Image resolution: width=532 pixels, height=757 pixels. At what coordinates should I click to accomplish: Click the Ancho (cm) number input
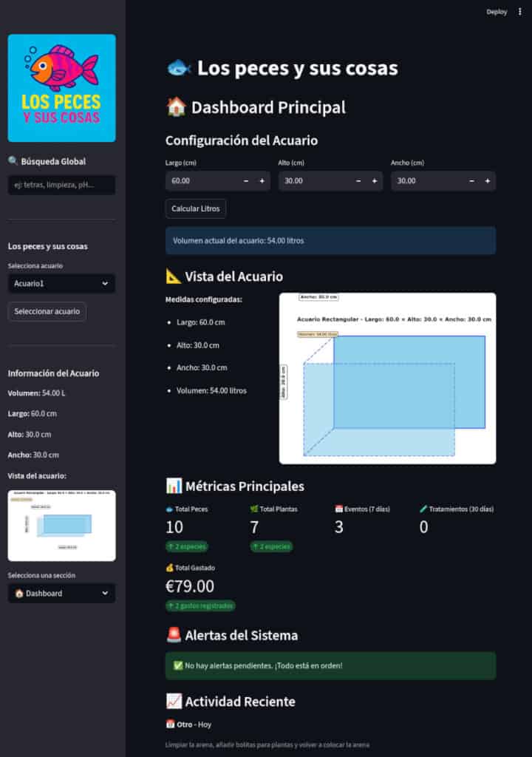click(x=426, y=181)
